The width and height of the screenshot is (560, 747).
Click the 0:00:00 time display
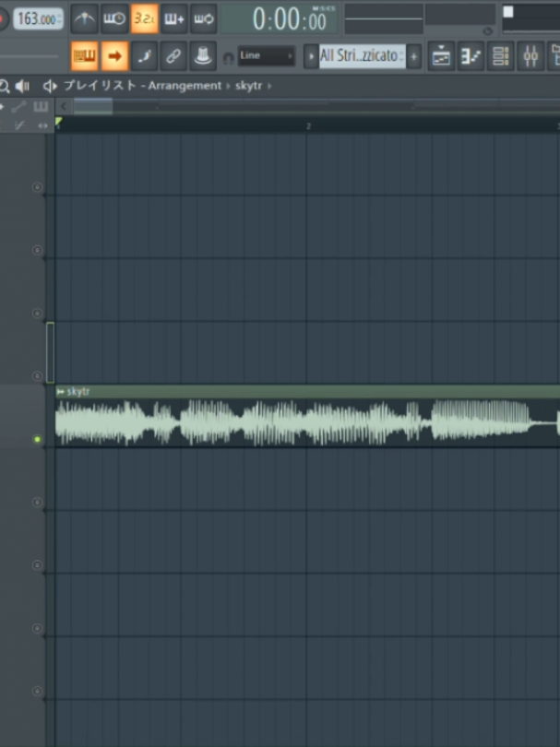click(280, 19)
